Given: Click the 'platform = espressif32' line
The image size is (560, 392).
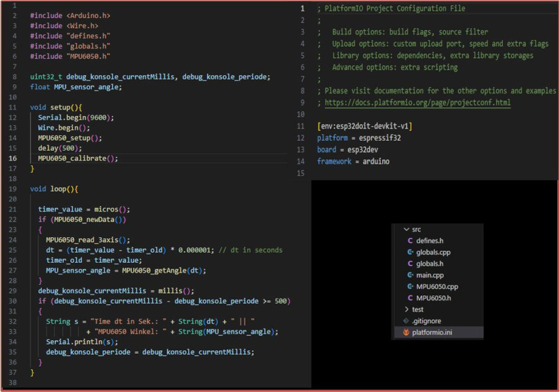Looking at the screenshot, I should (359, 138).
